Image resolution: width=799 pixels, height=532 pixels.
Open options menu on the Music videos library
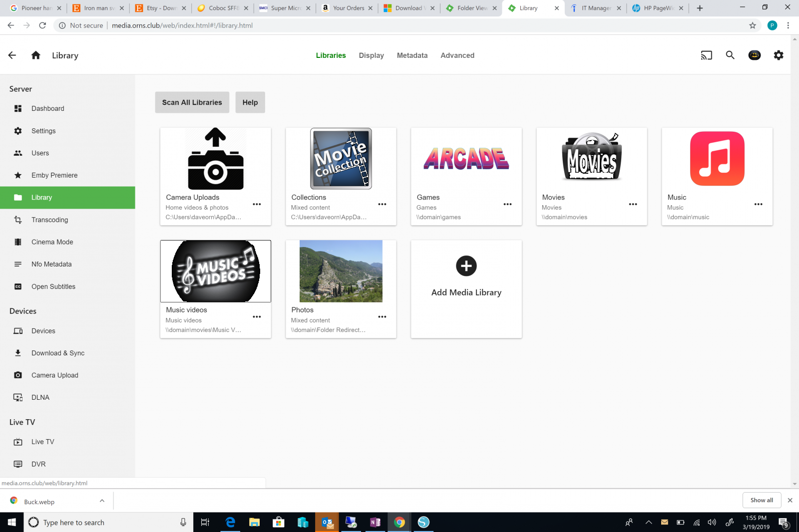coord(257,316)
